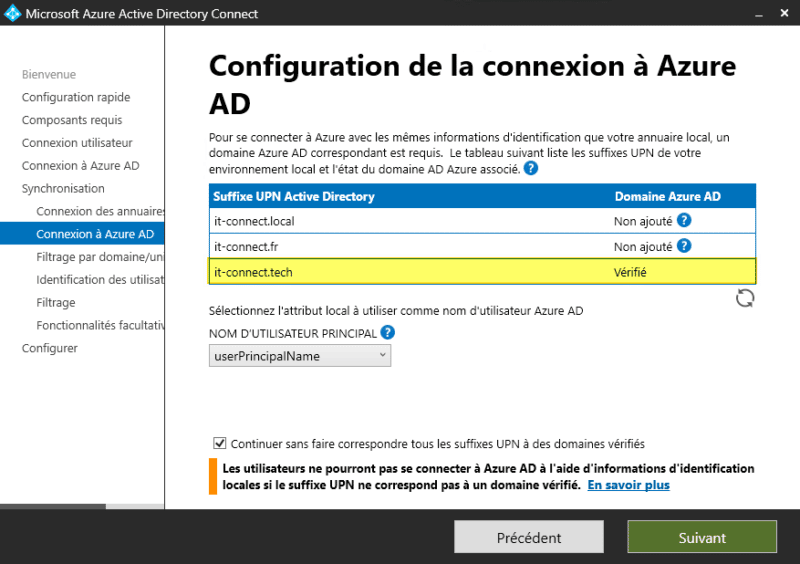Go to Bienvenue step
This screenshot has width=800, height=564.
click(49, 75)
